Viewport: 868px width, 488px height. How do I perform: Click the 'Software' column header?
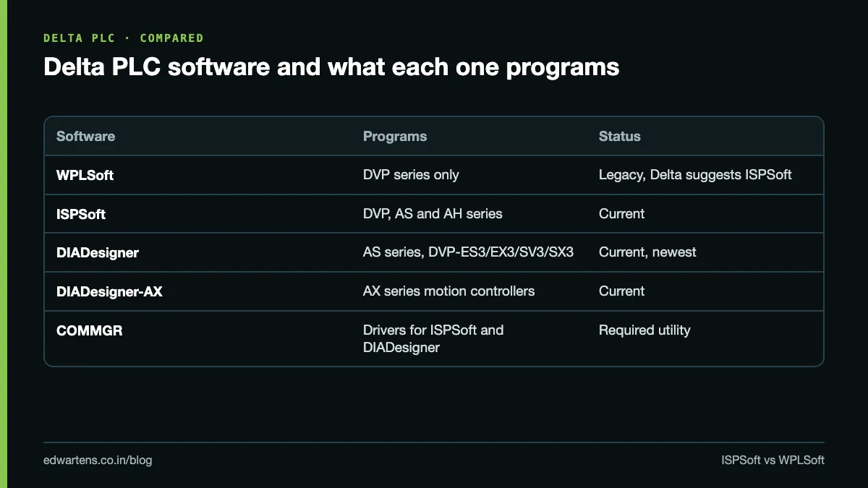pos(85,136)
